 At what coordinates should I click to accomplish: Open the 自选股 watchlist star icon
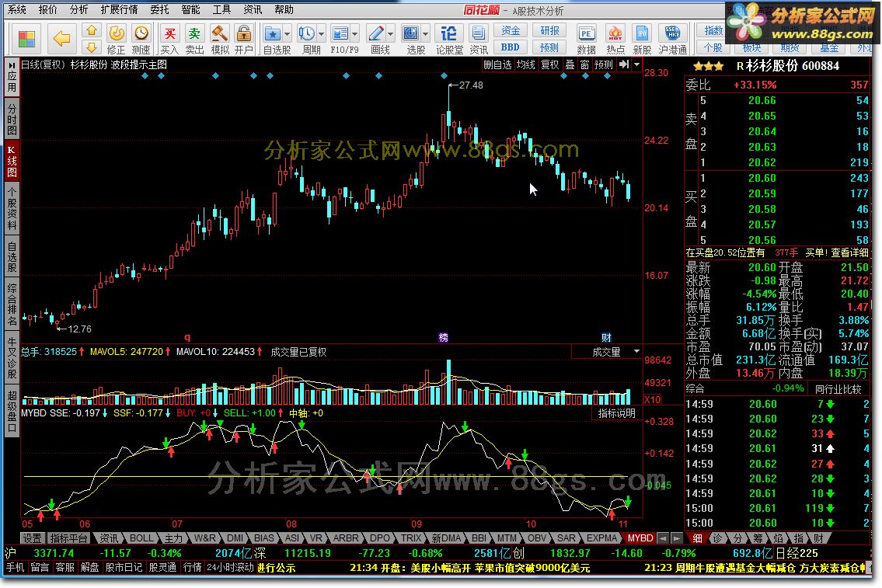pyautogui.click(x=272, y=34)
